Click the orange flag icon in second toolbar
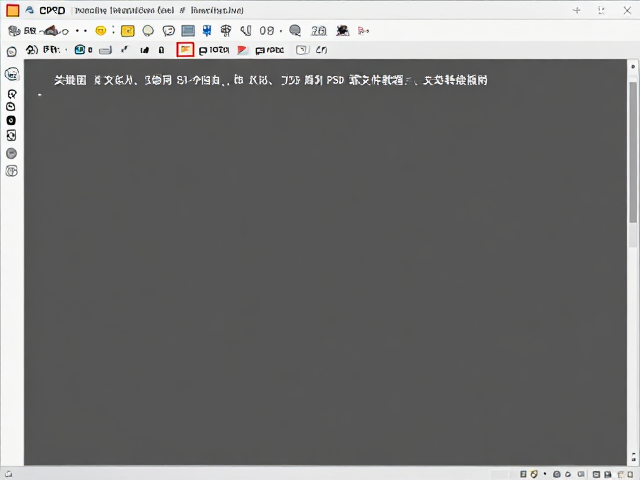The image size is (640, 480). click(x=185, y=50)
